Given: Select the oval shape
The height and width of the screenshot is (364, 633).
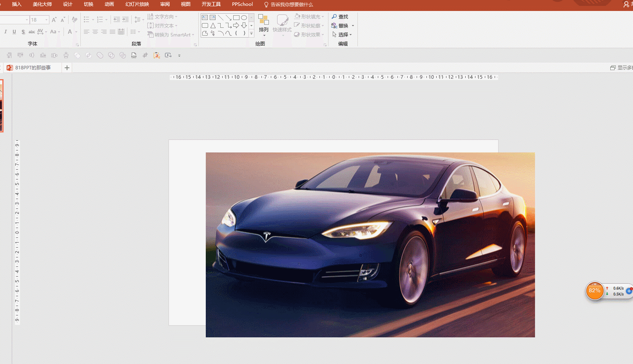Looking at the screenshot, I should (x=244, y=18).
